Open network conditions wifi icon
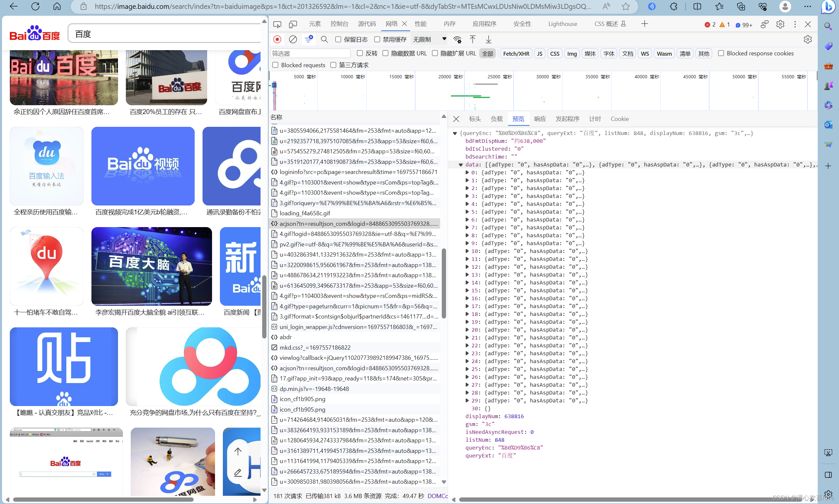This screenshot has width=839, height=504. [x=458, y=39]
